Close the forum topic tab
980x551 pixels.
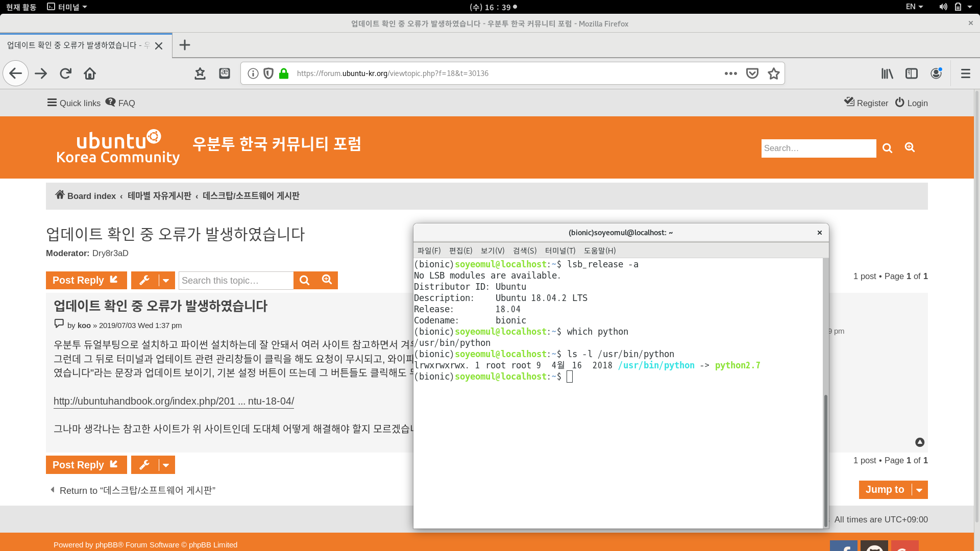click(x=159, y=46)
